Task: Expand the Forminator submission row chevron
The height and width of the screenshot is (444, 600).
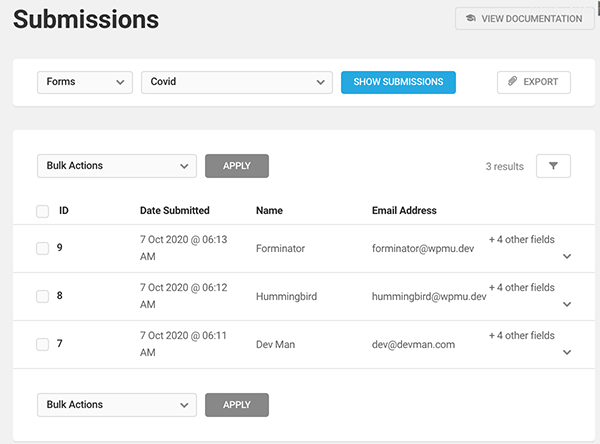Action: pos(567,257)
